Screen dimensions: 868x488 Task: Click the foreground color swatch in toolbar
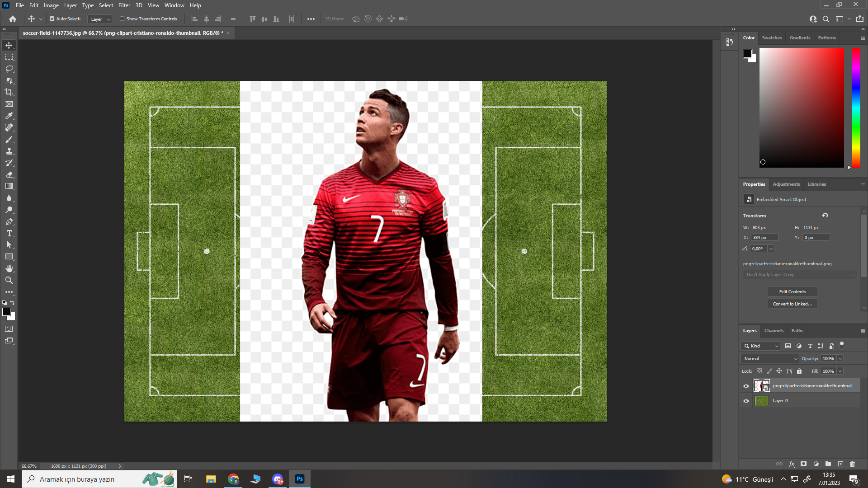coord(6,312)
